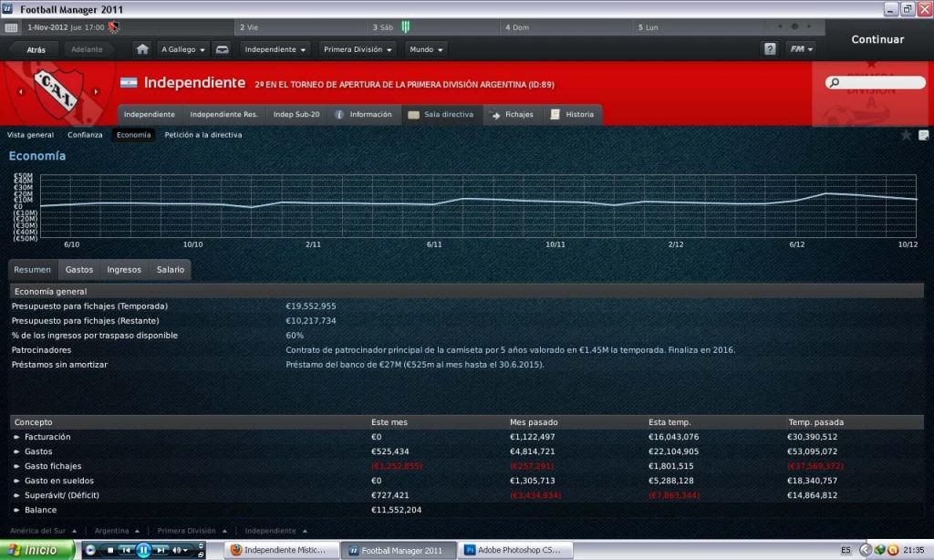Open the Historia tab
Screen dimensions: 934x560
pos(572,114)
